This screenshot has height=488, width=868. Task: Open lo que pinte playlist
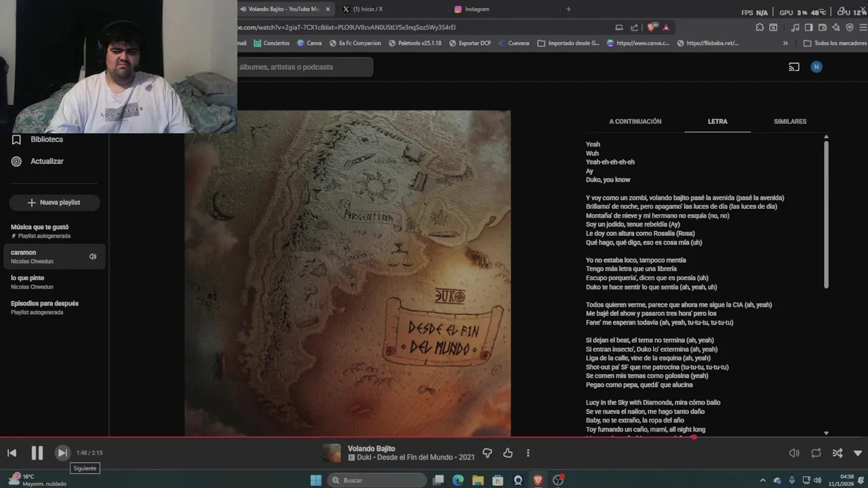54,282
